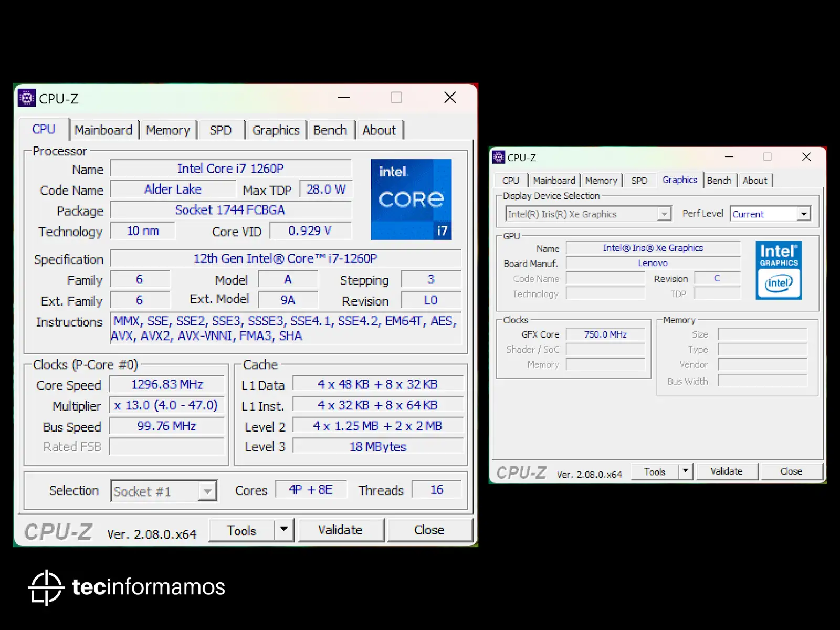Click the Ext. Model value '9A'
840x630 pixels.
[288, 300]
